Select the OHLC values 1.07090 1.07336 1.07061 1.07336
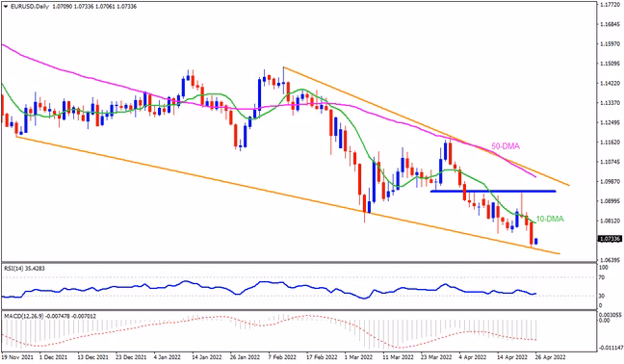 (x=94, y=7)
